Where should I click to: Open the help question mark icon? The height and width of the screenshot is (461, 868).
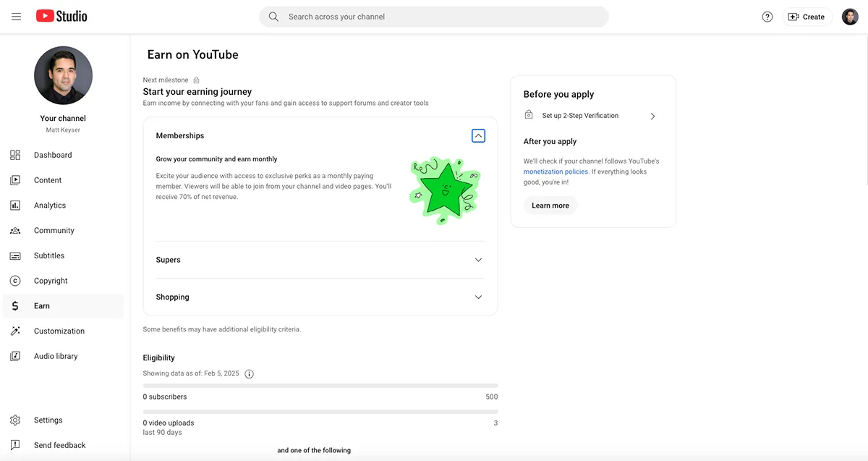click(767, 17)
